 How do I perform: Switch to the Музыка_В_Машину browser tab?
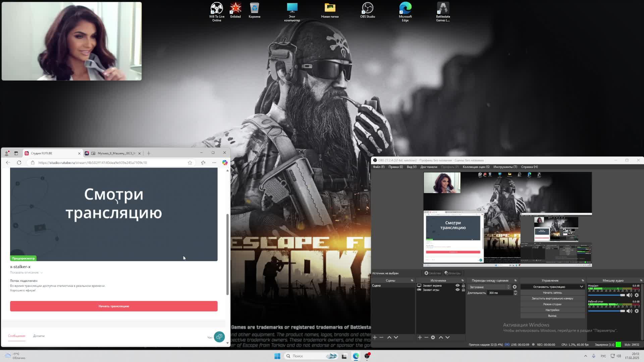point(114,153)
